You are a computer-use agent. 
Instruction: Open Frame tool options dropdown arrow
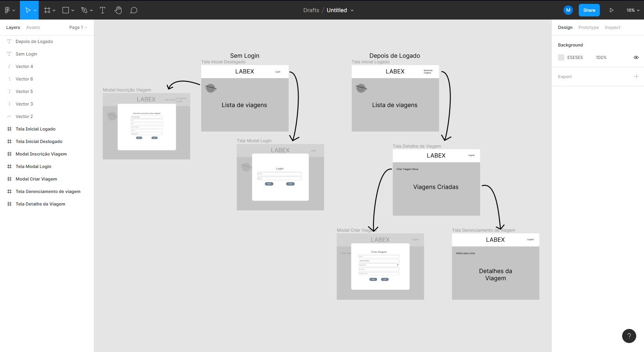pos(54,11)
